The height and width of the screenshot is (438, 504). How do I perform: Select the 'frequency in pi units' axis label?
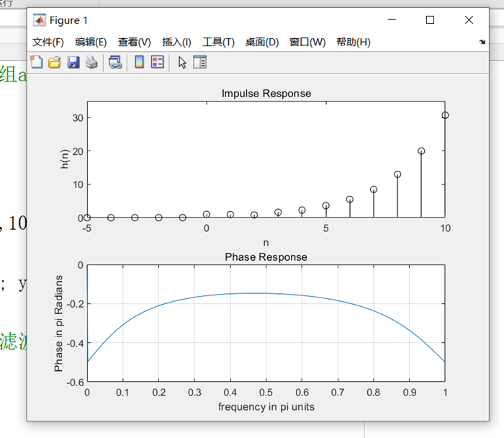pyautogui.click(x=266, y=407)
